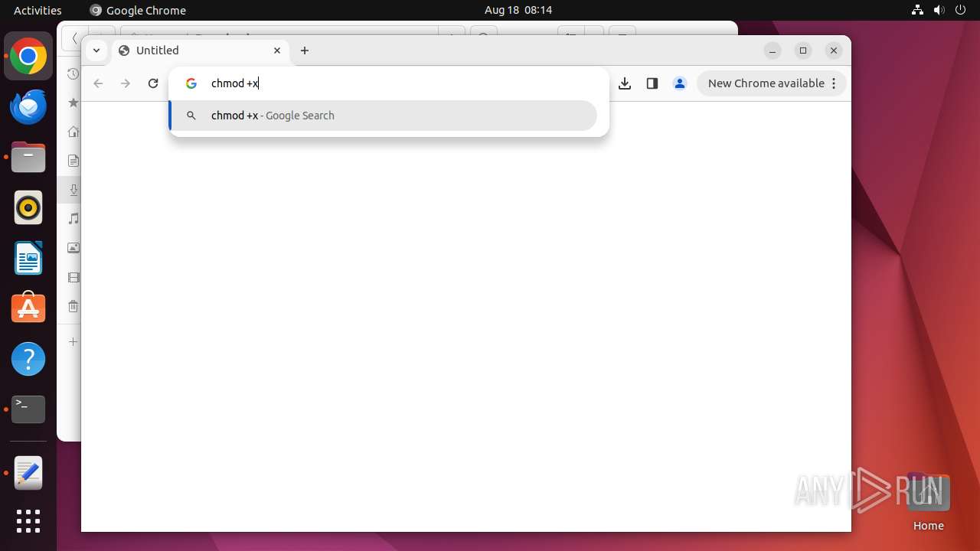
Task: Expand Chrome tab search dropdown
Action: click(96, 51)
